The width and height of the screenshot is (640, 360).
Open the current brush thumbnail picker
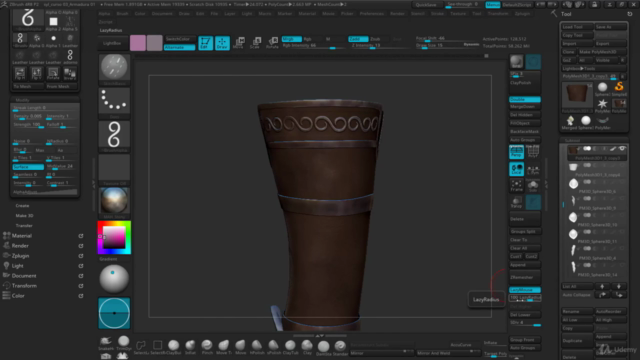pyautogui.click(x=114, y=68)
